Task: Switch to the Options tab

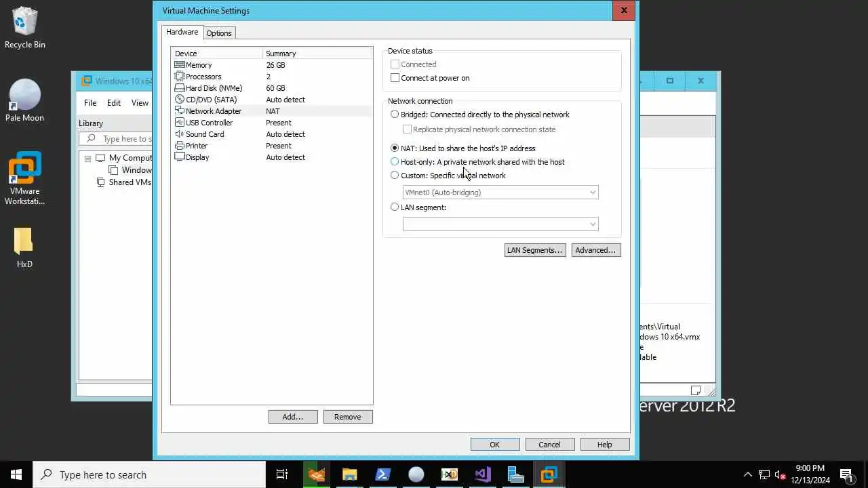Action: (x=219, y=33)
